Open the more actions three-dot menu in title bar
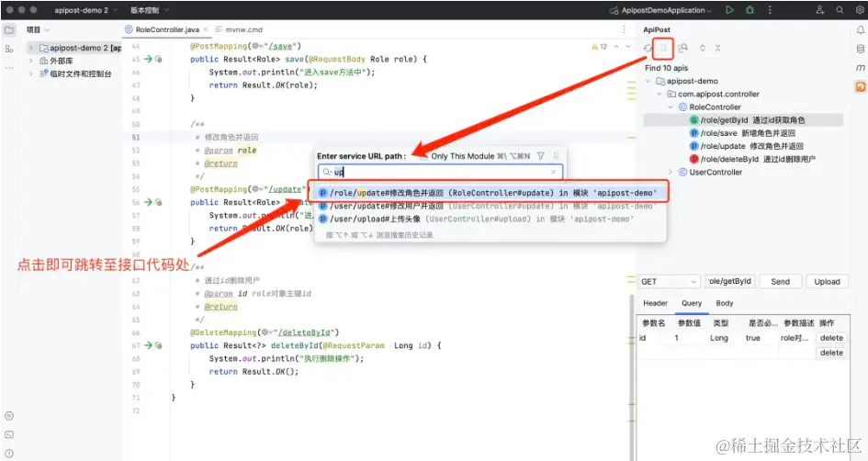Viewport: 868px width, 461px height. (770, 10)
